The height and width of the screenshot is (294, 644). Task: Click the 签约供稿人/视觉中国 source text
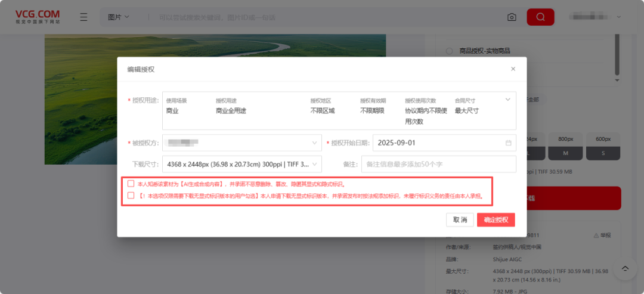click(517, 247)
